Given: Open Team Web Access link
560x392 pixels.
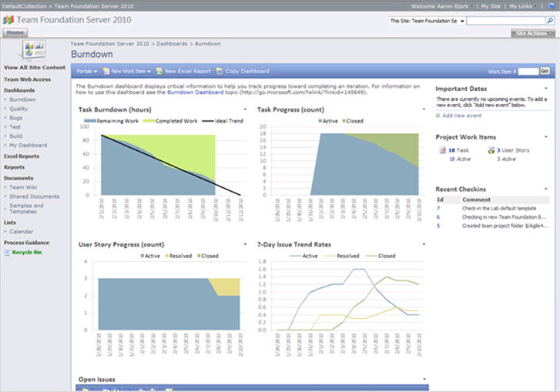Looking at the screenshot, I should click(27, 79).
